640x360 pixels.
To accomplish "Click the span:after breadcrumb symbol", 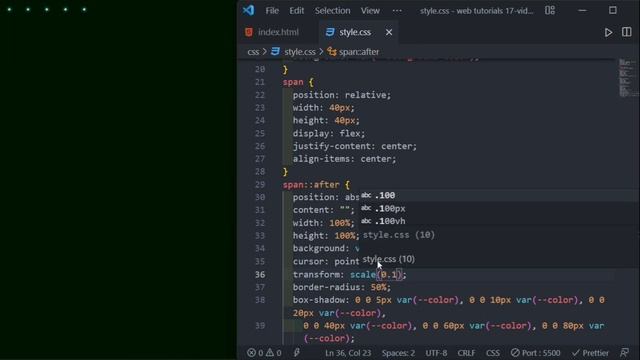I will tap(358, 52).
